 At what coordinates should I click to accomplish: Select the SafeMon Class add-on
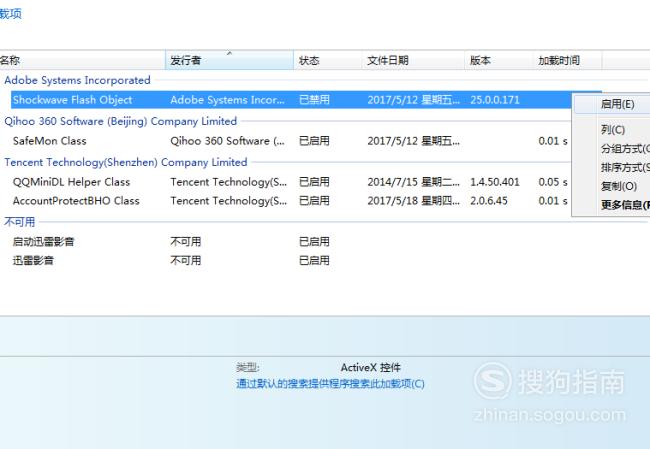(50, 141)
